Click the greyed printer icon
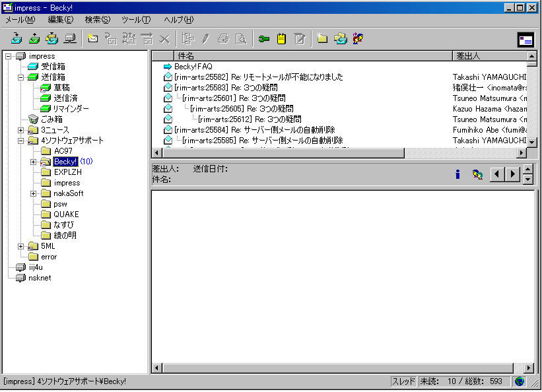 [x=223, y=38]
